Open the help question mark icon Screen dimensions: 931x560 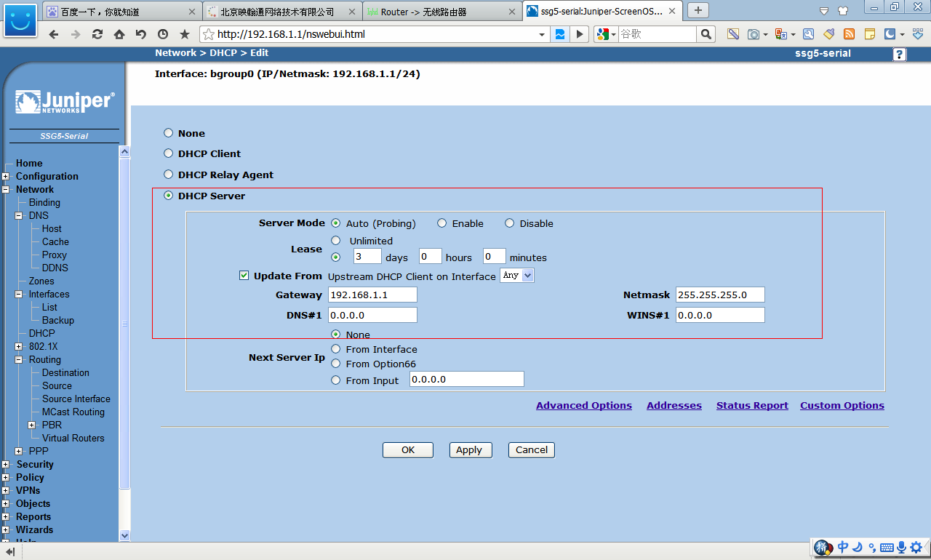[900, 55]
